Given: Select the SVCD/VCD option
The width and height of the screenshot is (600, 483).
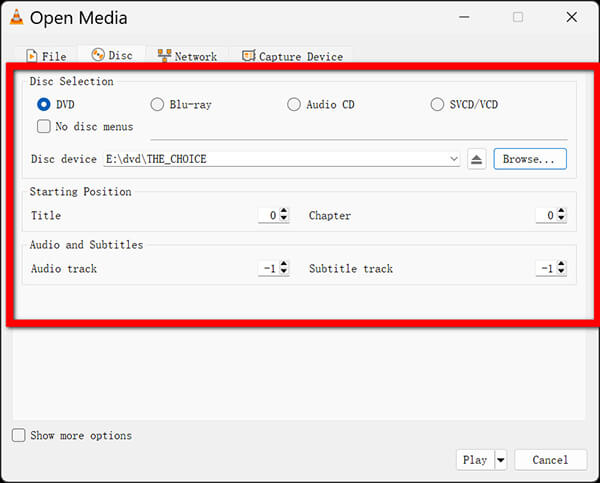Looking at the screenshot, I should coord(438,104).
